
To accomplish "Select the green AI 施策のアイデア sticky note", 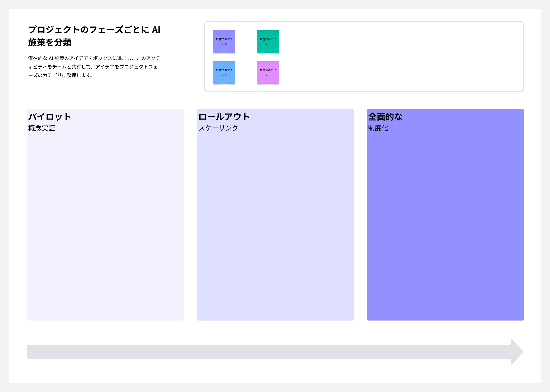I will tap(267, 41).
